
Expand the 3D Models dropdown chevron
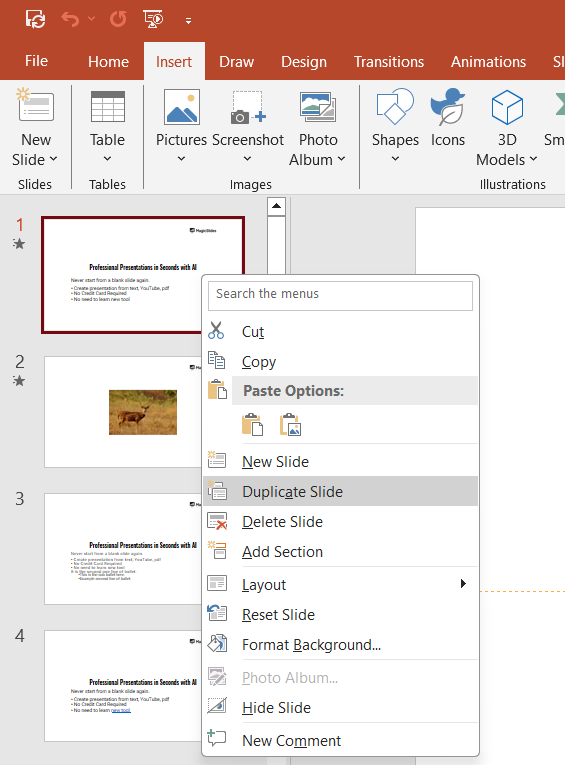pos(533,159)
